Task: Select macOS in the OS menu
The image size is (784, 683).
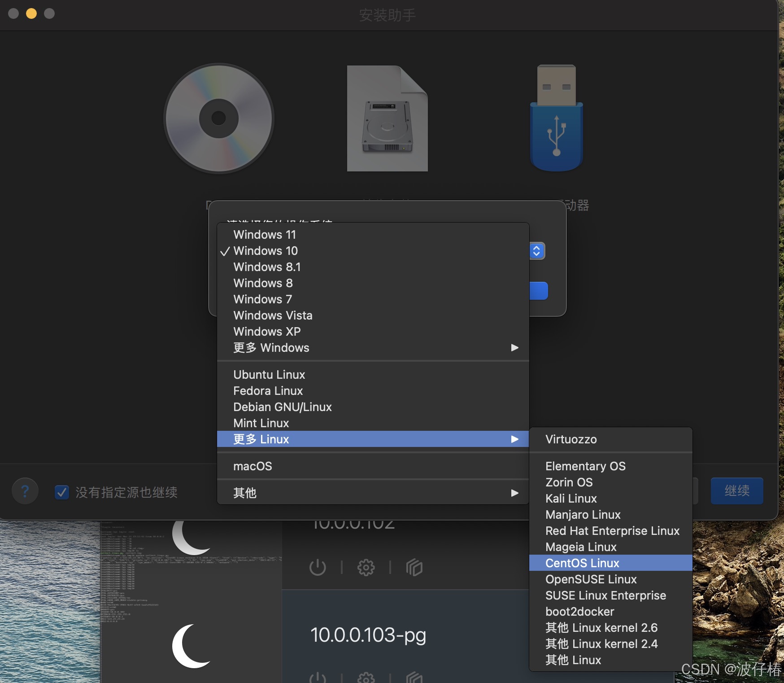Action: (x=373, y=466)
